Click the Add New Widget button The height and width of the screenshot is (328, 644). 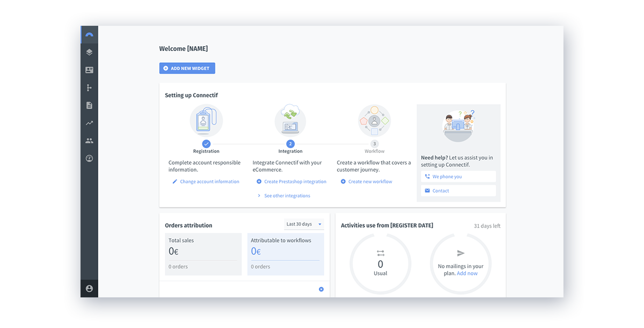click(187, 68)
